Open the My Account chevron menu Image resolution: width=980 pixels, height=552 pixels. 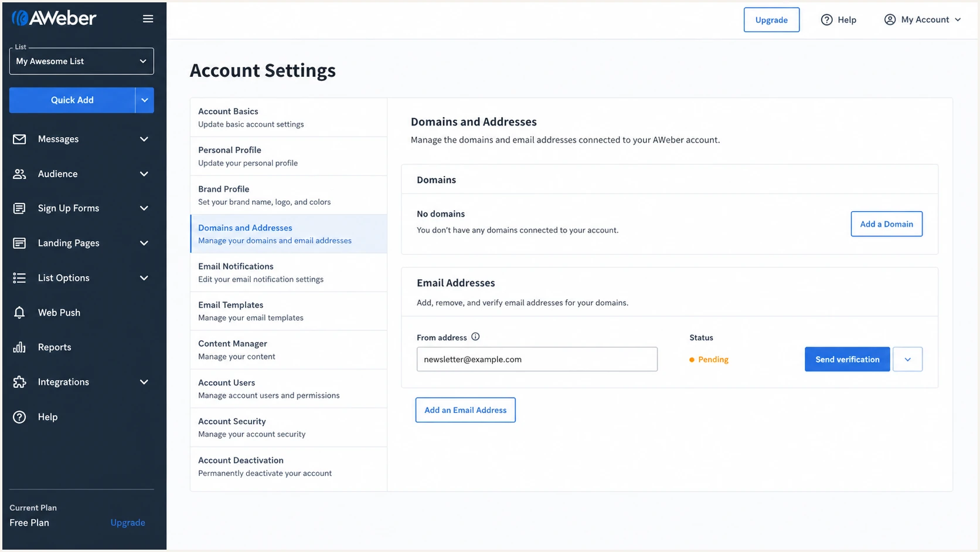click(x=958, y=19)
